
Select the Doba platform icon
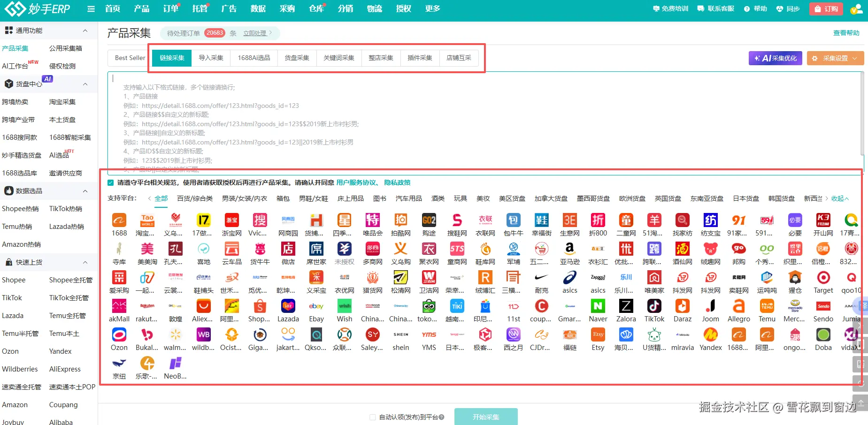823,334
